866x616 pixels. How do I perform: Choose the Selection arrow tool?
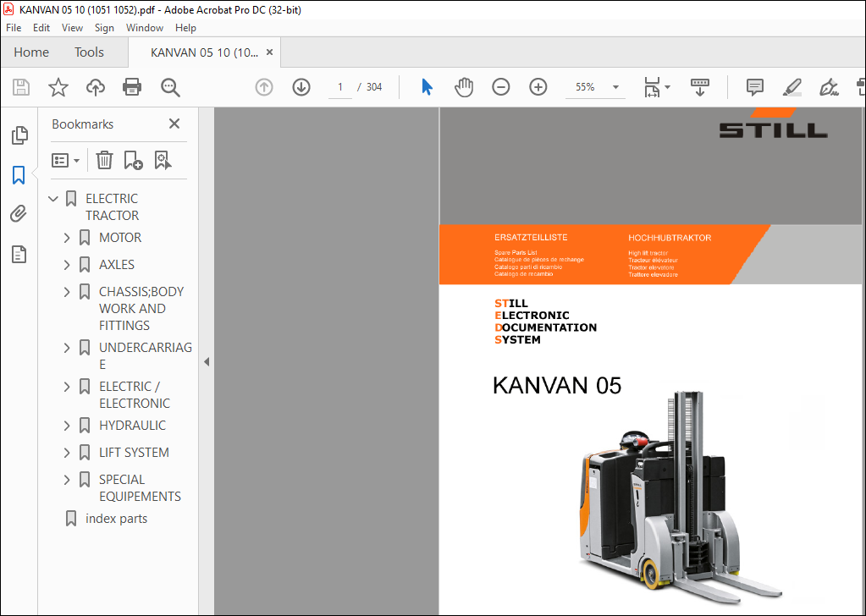427,87
